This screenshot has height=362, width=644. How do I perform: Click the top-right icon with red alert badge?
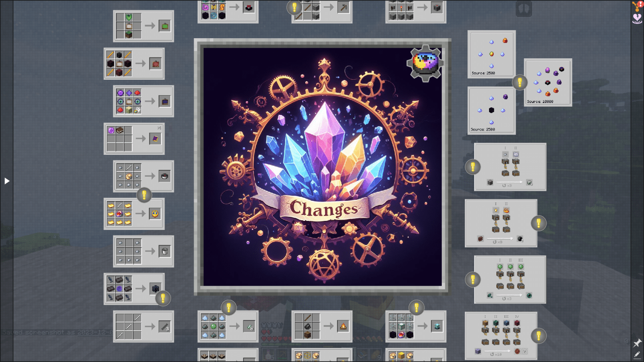click(637, 6)
